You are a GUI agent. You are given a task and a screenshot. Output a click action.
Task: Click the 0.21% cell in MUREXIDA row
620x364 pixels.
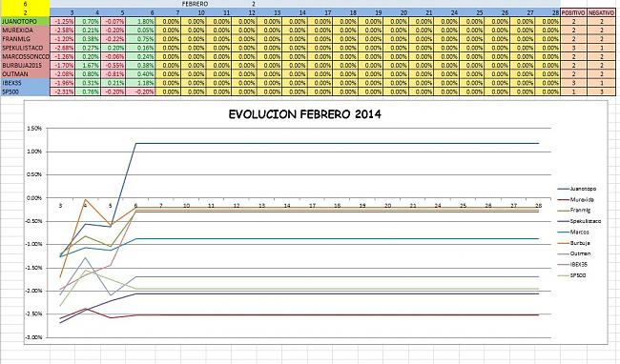pyautogui.click(x=88, y=30)
